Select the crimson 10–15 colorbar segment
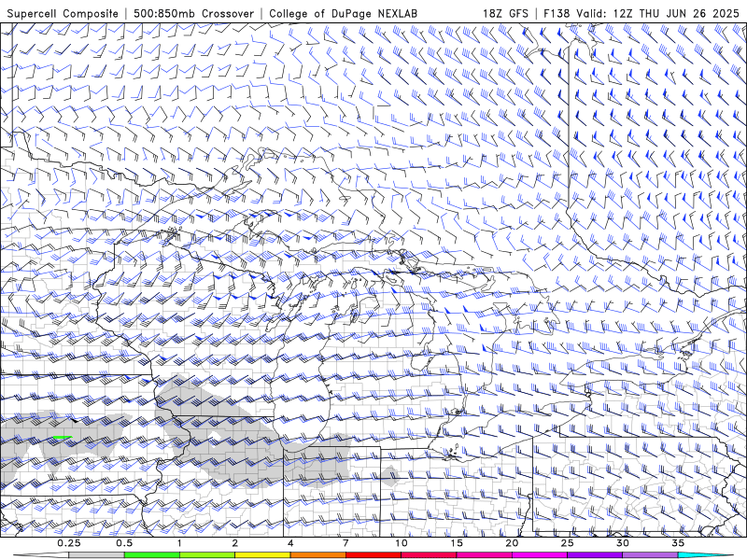The image size is (747, 560). [x=429, y=555]
